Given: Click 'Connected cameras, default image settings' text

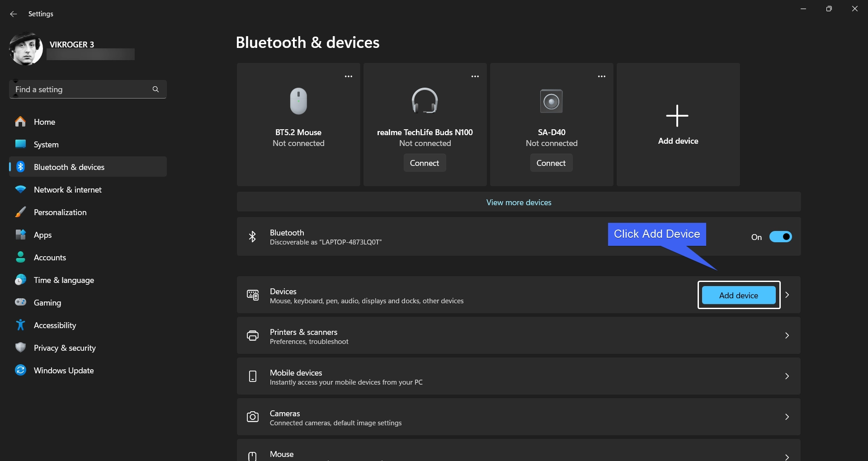Looking at the screenshot, I should coord(335,423).
